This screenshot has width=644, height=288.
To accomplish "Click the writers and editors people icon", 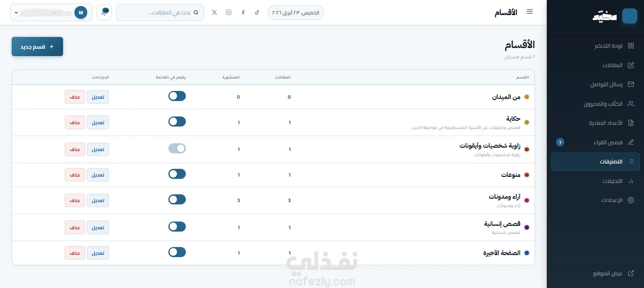I will click(x=631, y=104).
